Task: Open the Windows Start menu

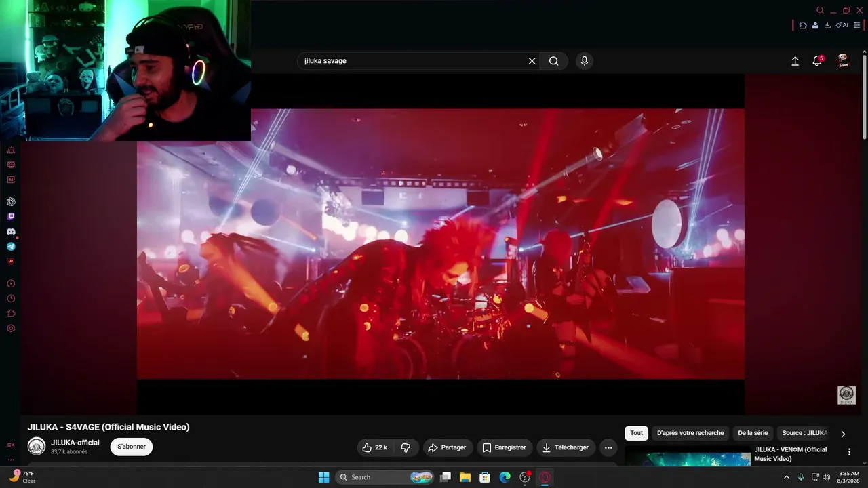Action: tap(323, 477)
